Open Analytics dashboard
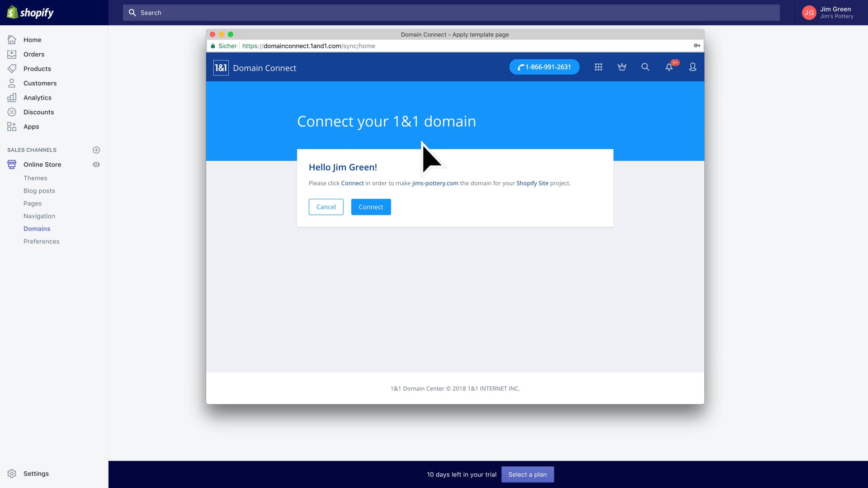Screen dimensions: 868x488 (x=37, y=97)
